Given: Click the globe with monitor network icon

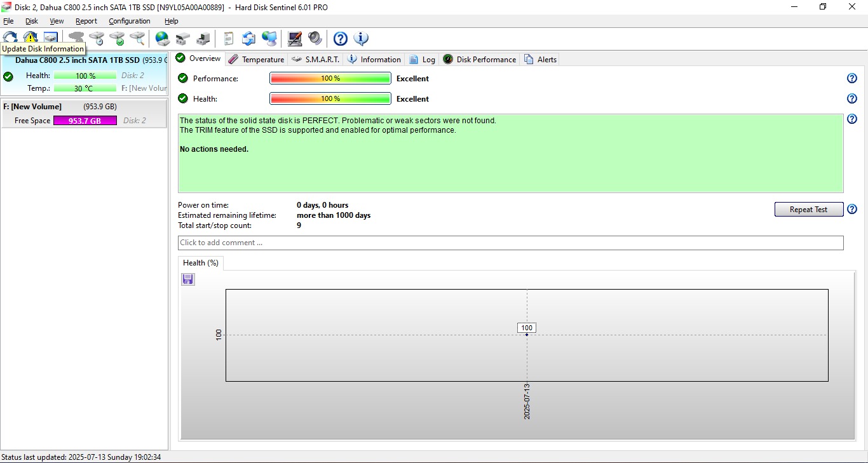Looking at the screenshot, I should pos(269,39).
